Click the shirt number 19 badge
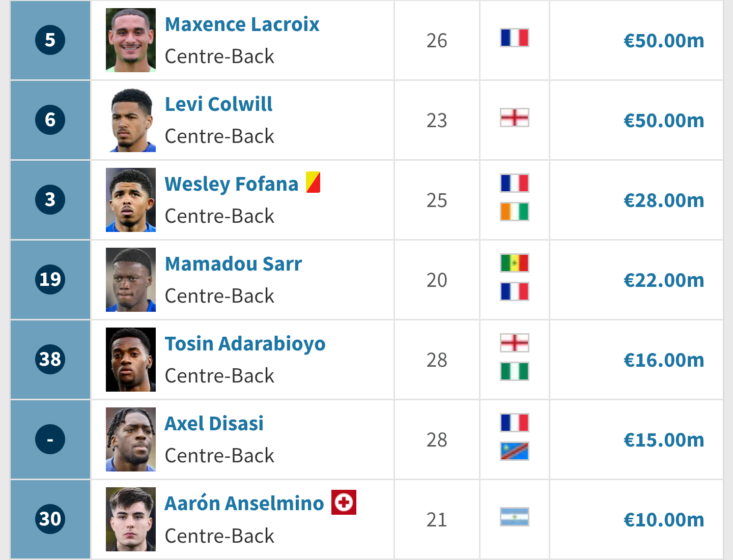Screen dimensions: 733x560 [x=50, y=279]
